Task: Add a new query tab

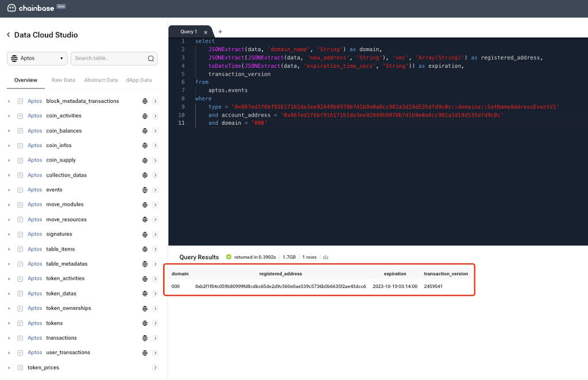Action: [x=220, y=32]
